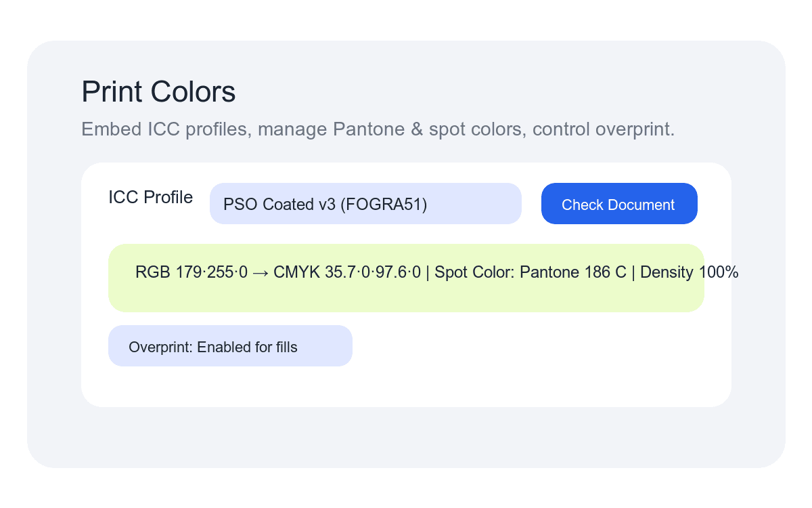Click the ICC Profile input field

coord(365,203)
